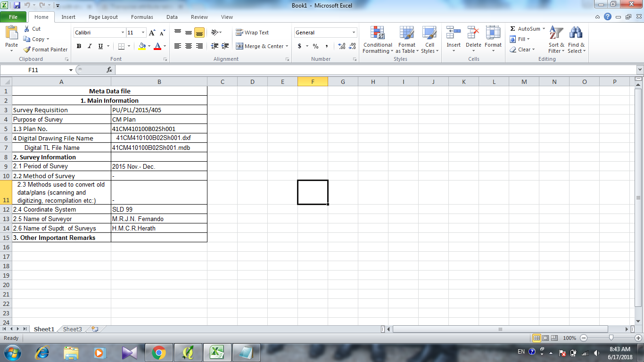
Task: Toggle Middle Align
Action: (x=189, y=33)
